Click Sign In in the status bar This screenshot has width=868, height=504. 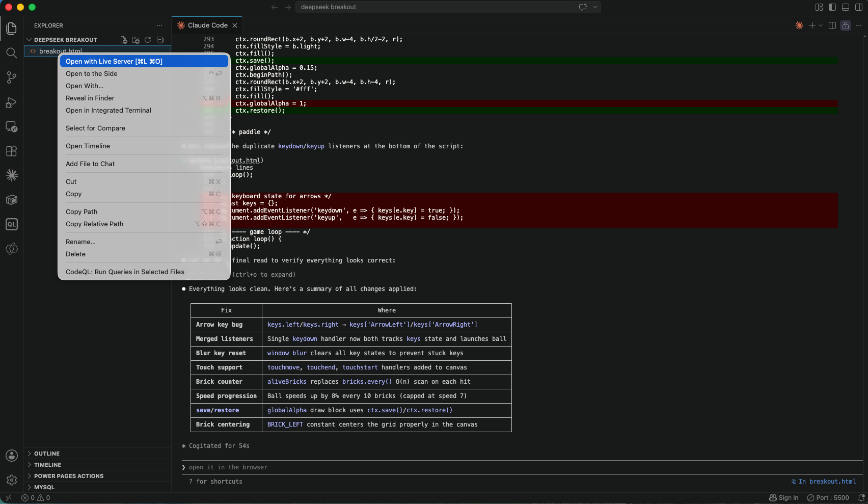[783, 498]
